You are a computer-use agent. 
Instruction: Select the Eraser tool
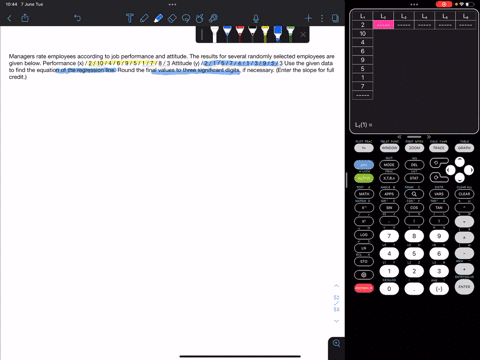(172, 18)
